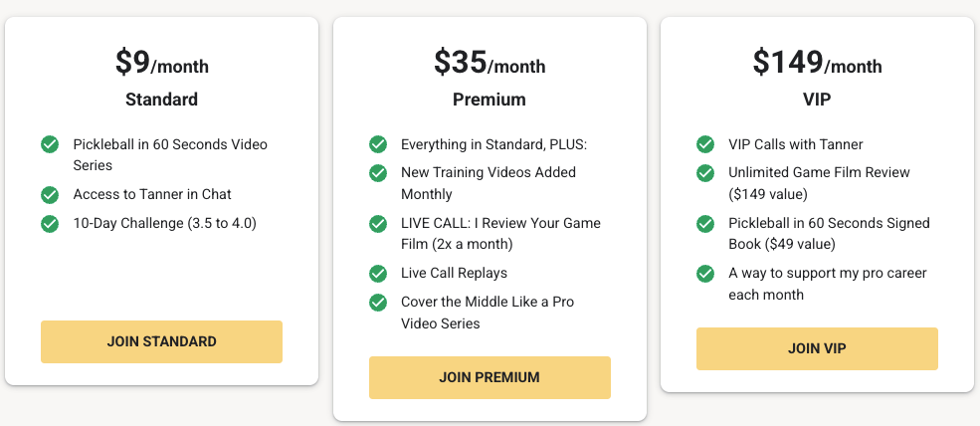Click checkmark icon next to Everything in Standard, PLUS
980x426 pixels.
pos(377,144)
